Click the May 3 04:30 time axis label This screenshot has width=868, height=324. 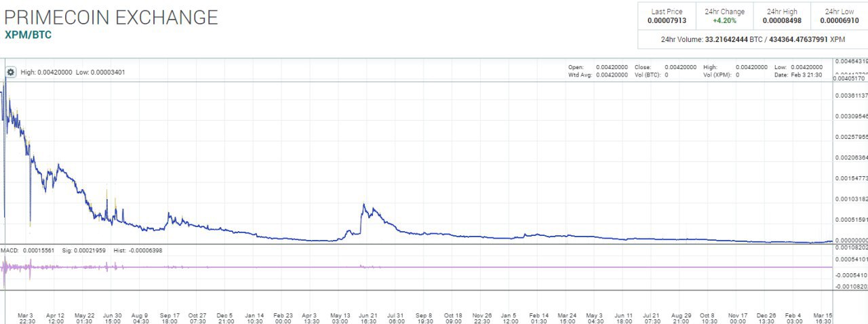click(x=594, y=319)
